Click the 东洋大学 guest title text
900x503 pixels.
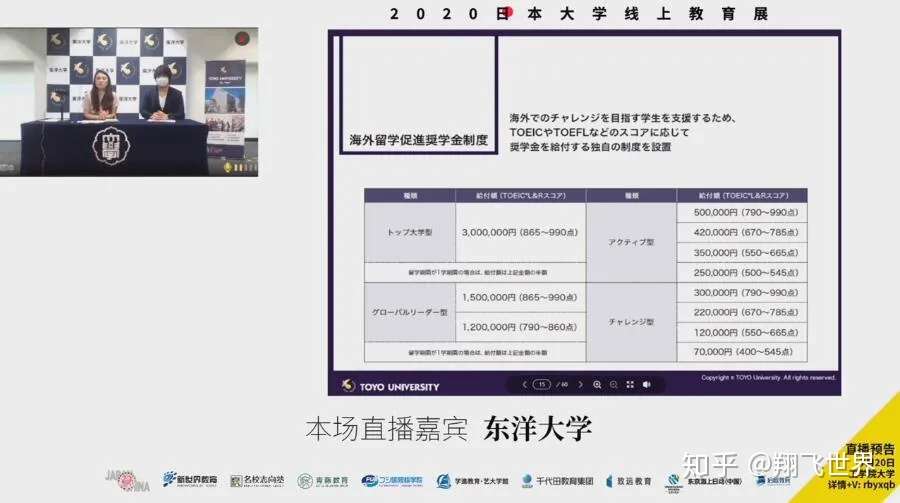click(x=538, y=429)
